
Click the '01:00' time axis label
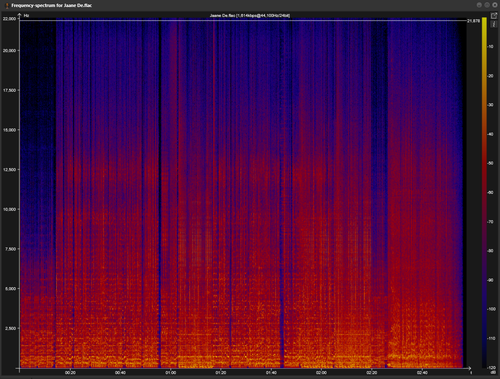click(171, 373)
